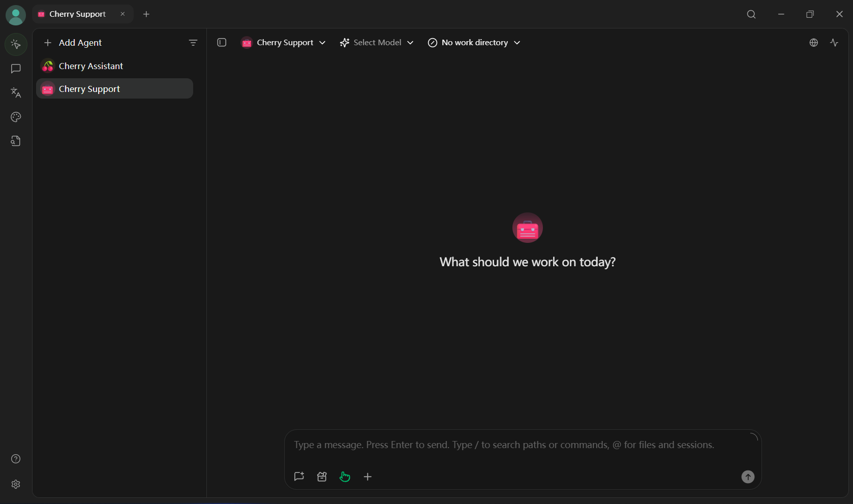
Task: Expand the input box corner handle
Action: pyautogui.click(x=754, y=437)
